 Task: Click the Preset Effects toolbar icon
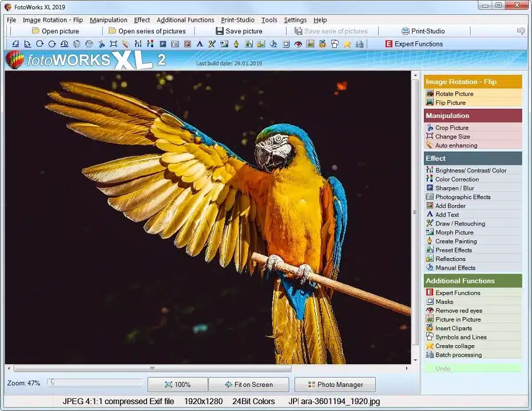[249, 44]
